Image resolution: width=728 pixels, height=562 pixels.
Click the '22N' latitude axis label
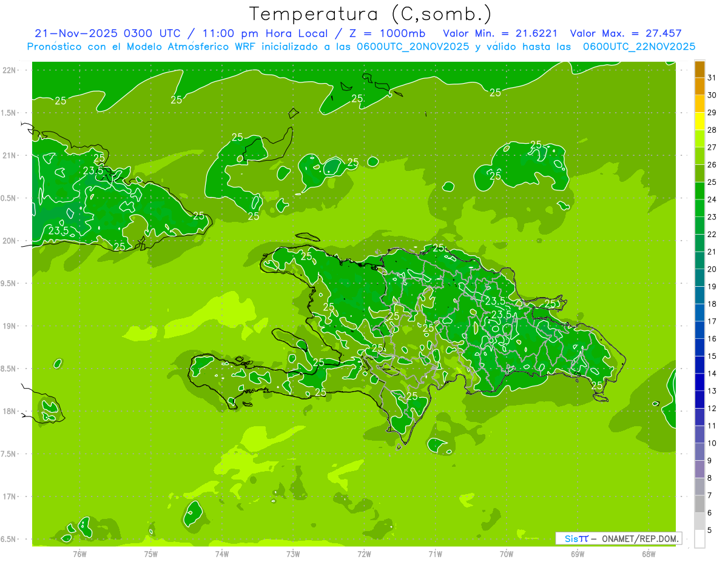pos(10,70)
